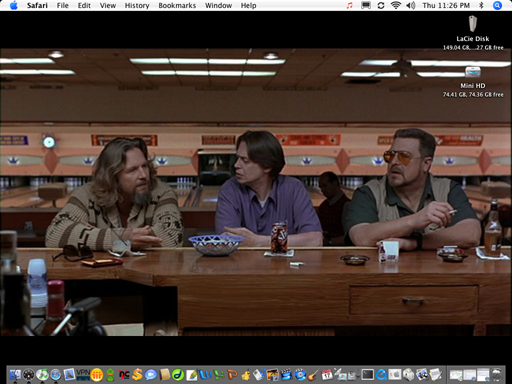
Task: Launch Microsoft Excel from the dock
Action: (219, 375)
